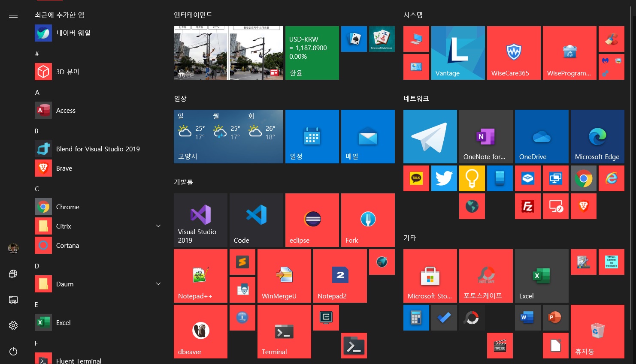Open the Notepad2 tile

340,276
